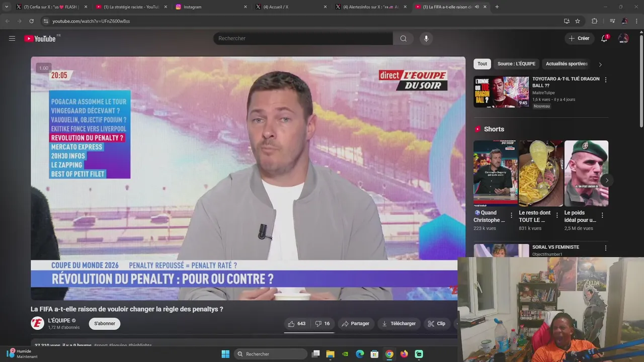Select the Tout filter chip
644x362 pixels.
pyautogui.click(x=482, y=64)
